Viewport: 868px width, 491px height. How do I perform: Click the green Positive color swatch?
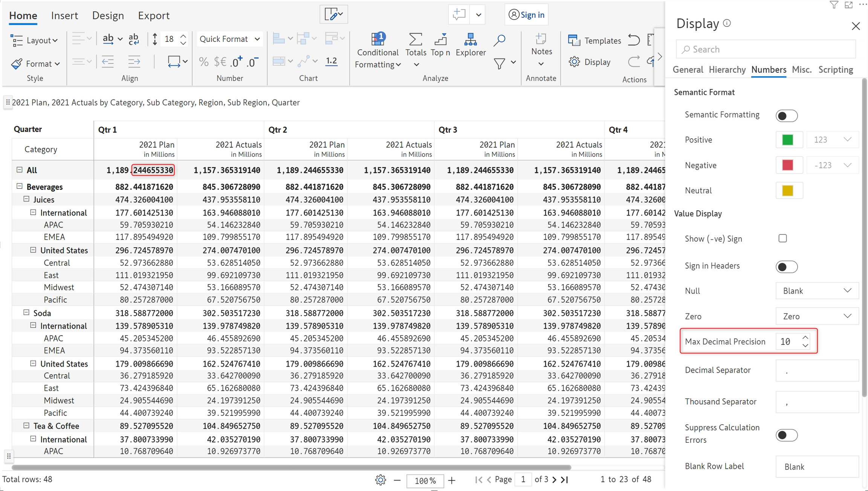click(787, 140)
